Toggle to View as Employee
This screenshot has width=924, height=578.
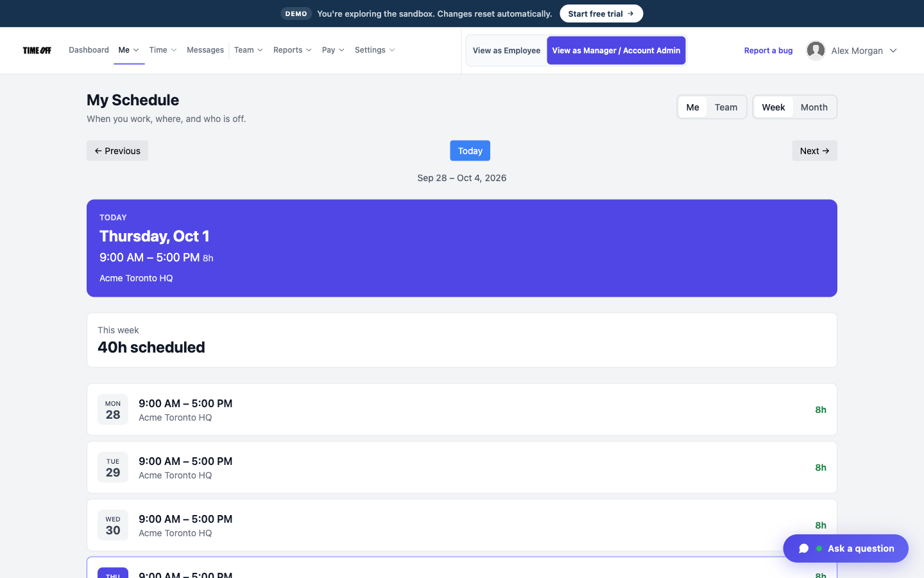(x=506, y=50)
